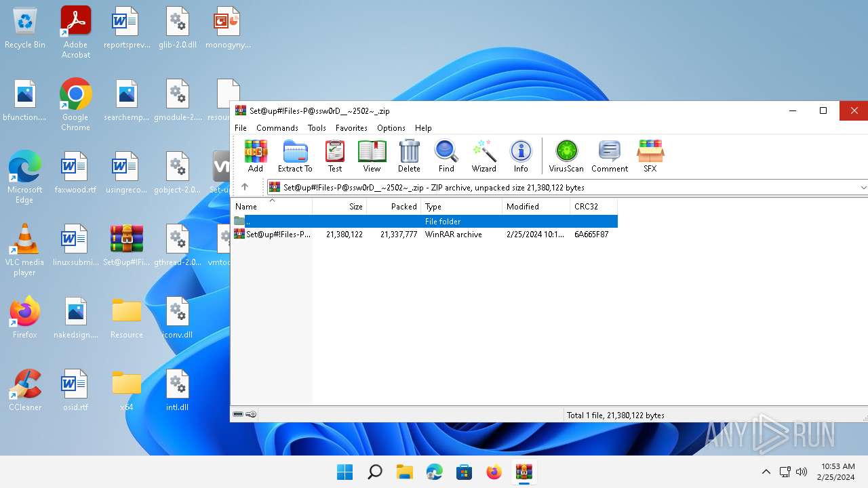This screenshot has width=868, height=488.
Task: Run VirusScan on the archive
Action: point(566,157)
